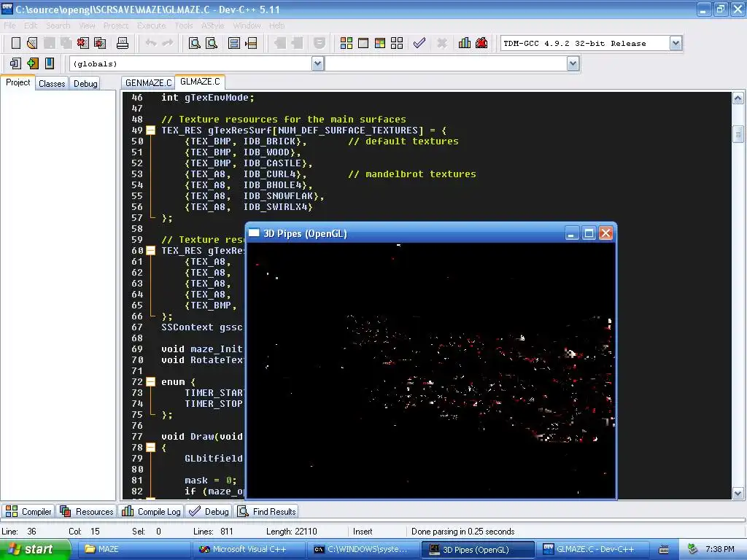The height and width of the screenshot is (560, 747).
Task: Switch to MAZE folder taskbar button
Action: pyautogui.click(x=133, y=549)
